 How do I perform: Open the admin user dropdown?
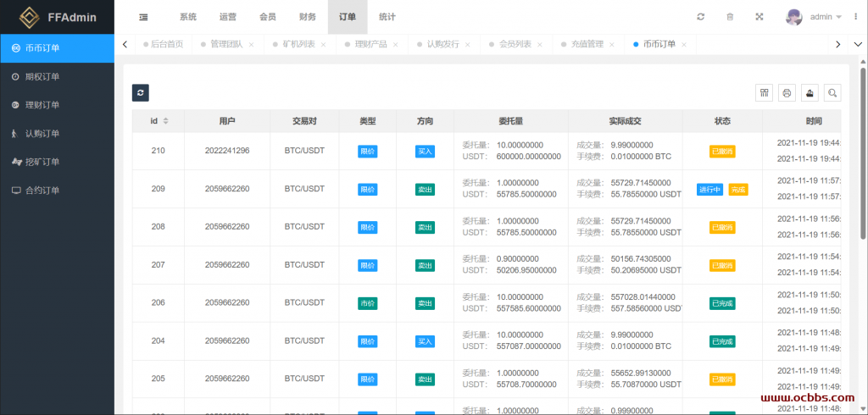826,17
